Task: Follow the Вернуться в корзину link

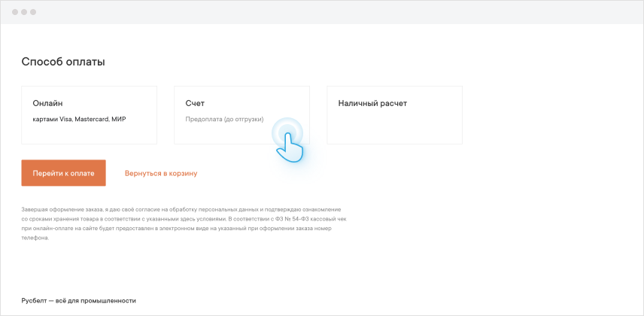Action: click(161, 173)
